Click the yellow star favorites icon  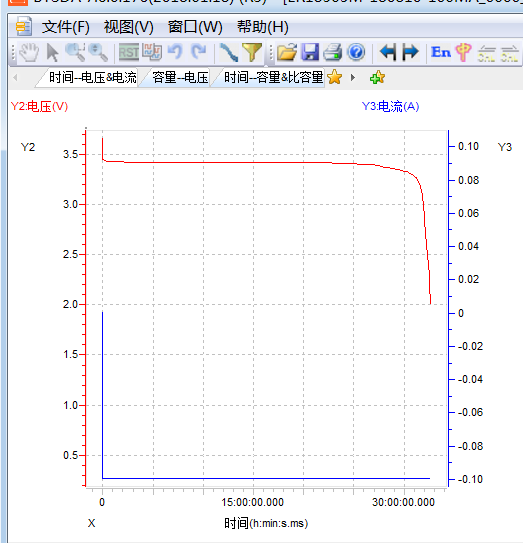point(335,77)
